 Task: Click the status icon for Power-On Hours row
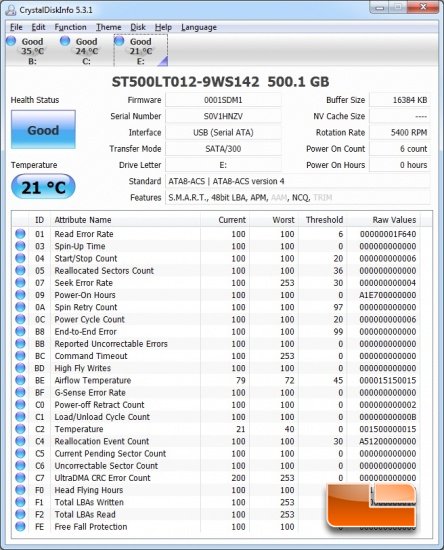tap(20, 295)
